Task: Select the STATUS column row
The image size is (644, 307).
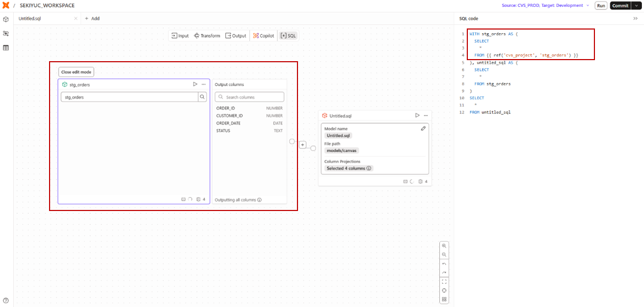Action: [249, 130]
